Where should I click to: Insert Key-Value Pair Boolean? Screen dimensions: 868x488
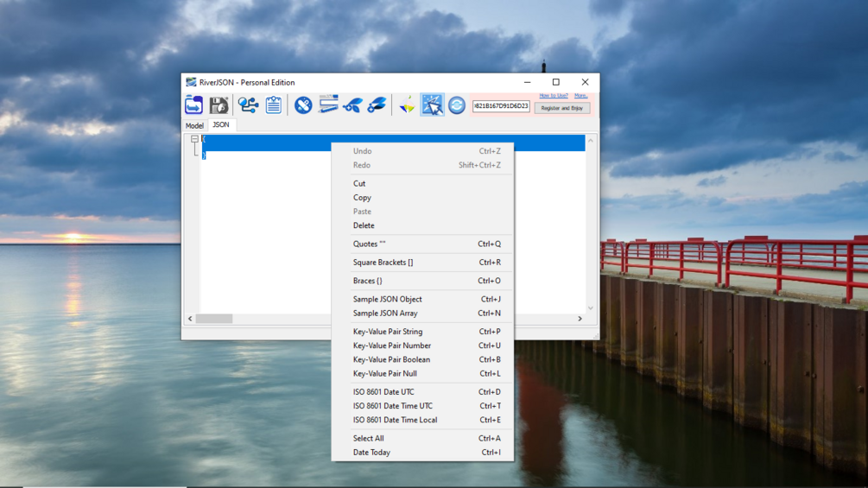422,359
